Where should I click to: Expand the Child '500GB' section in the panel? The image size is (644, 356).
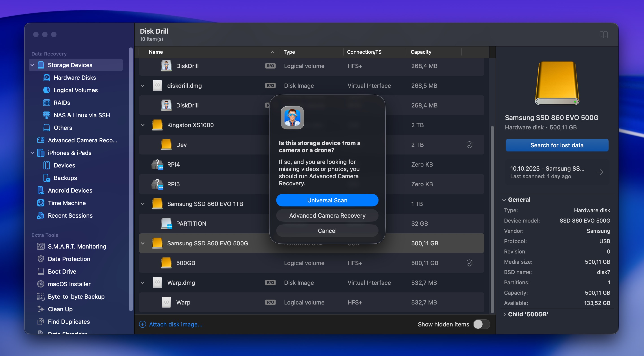point(504,314)
